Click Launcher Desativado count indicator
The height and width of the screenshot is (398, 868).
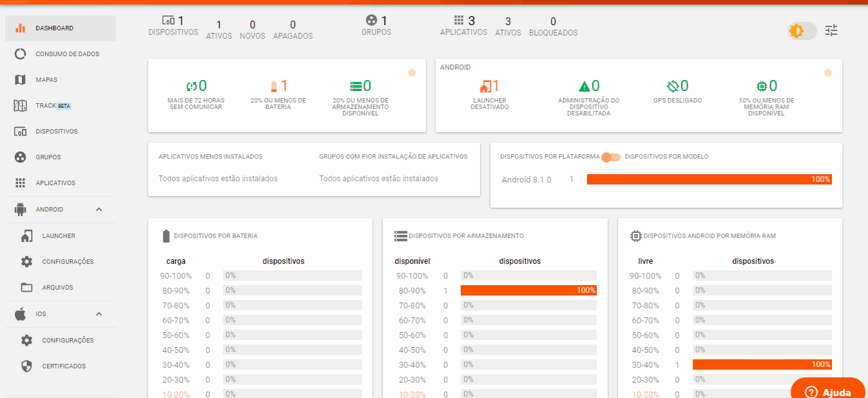[490, 86]
